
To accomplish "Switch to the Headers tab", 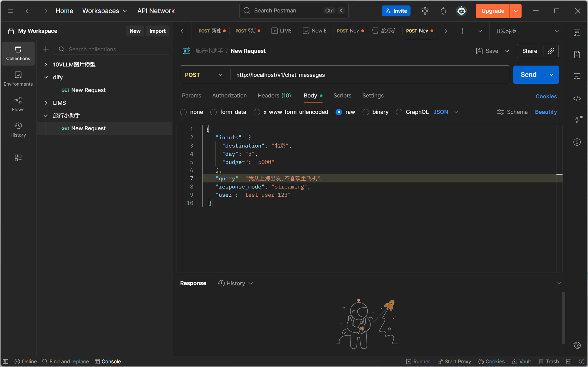I will 274,96.
